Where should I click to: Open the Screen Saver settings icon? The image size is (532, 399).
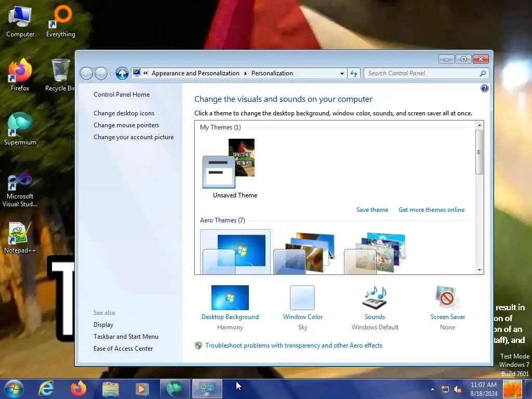click(x=447, y=298)
